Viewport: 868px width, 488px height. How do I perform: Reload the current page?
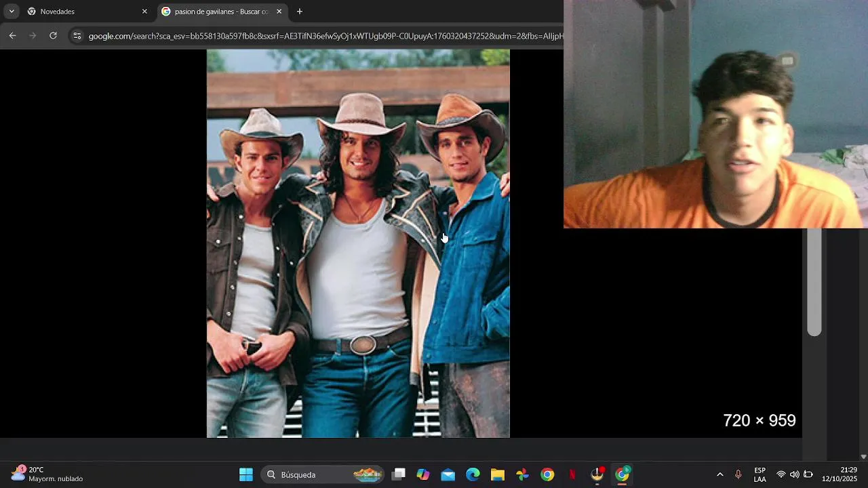(x=53, y=36)
